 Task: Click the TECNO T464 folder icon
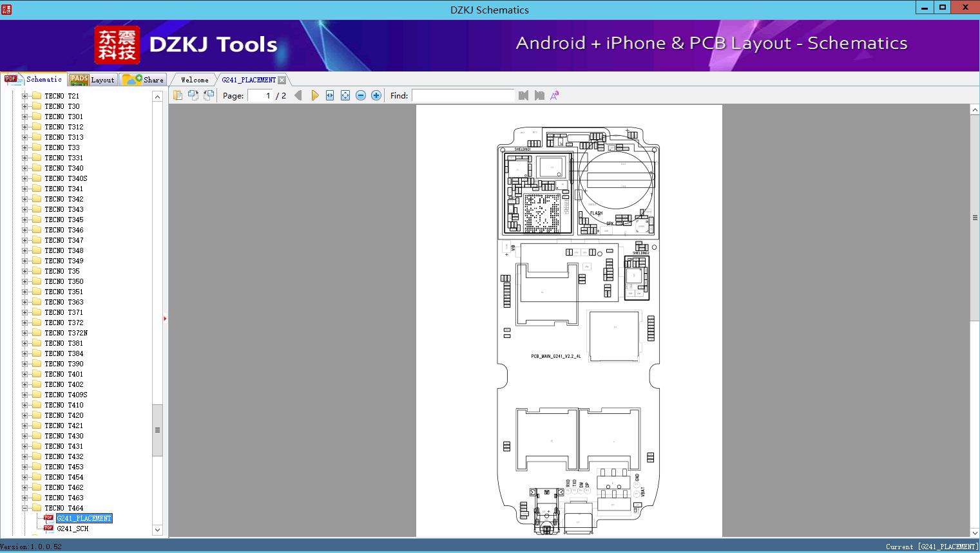tap(37, 508)
